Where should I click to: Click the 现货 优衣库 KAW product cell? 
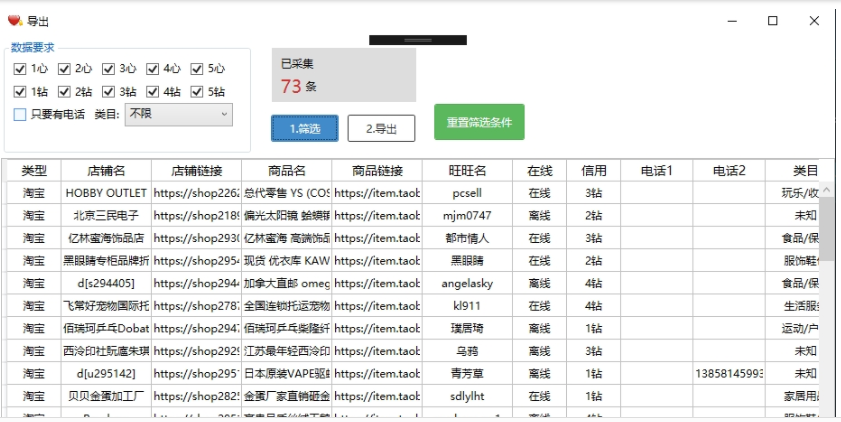click(286, 261)
